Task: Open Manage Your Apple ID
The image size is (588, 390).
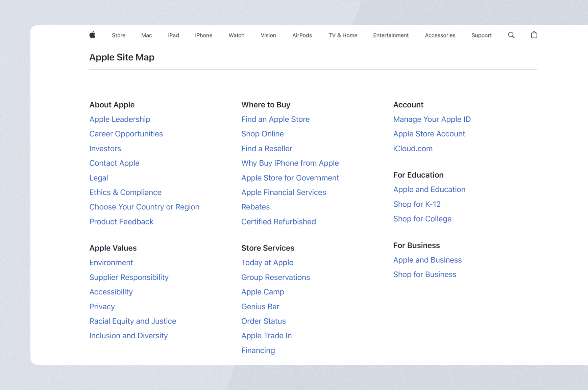Action: 432,119
